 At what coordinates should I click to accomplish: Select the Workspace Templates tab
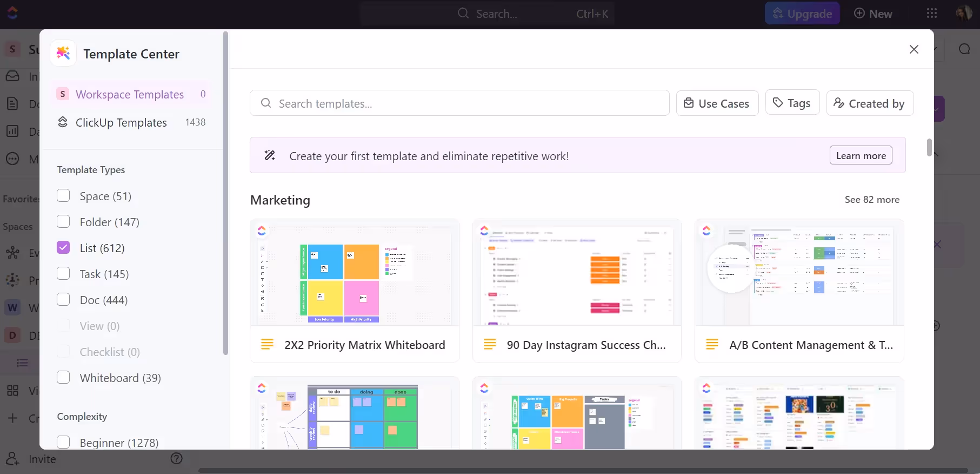click(x=130, y=94)
